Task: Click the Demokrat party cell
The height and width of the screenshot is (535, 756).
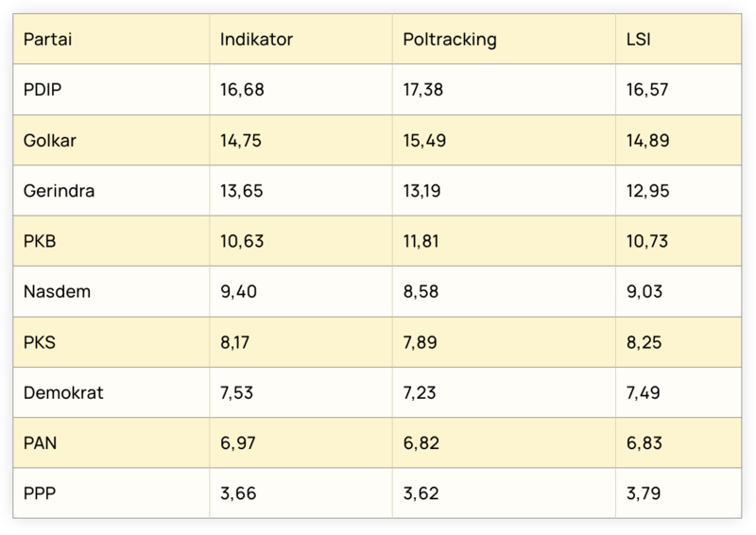Action: 63,392
